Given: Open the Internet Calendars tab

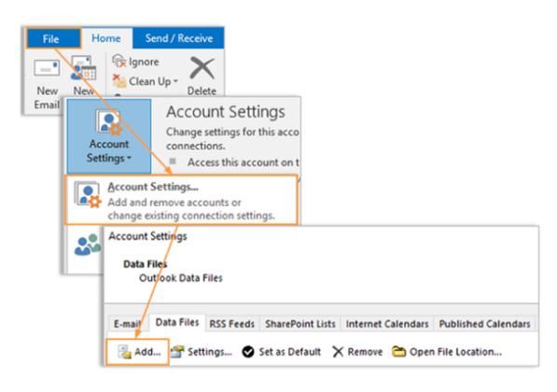Looking at the screenshot, I should pos(387,324).
